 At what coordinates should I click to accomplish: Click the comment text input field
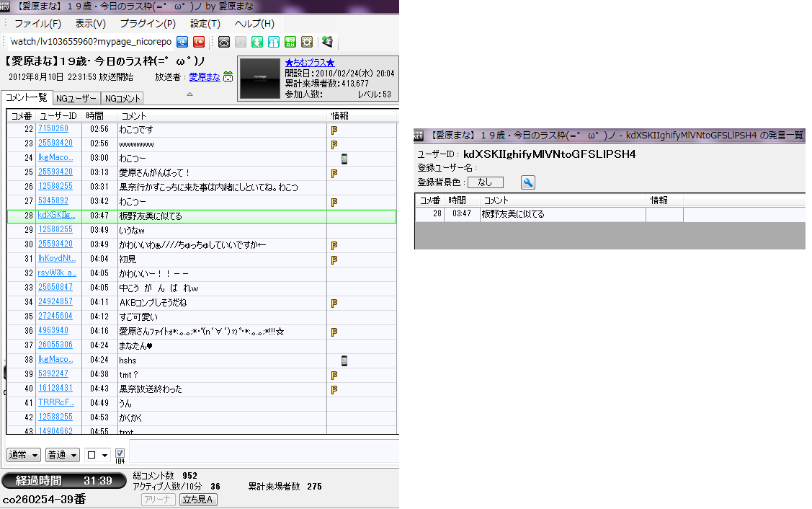(x=264, y=451)
